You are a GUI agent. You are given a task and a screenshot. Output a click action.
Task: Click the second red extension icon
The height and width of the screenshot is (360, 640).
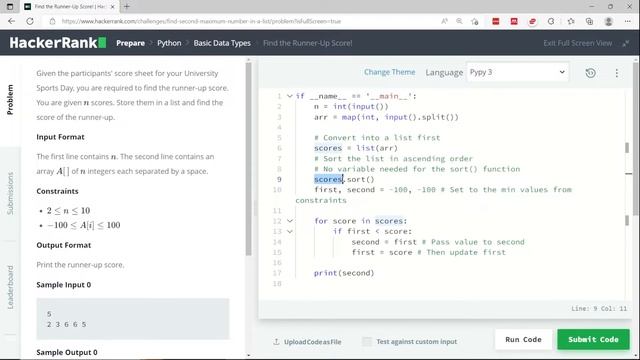point(514,21)
